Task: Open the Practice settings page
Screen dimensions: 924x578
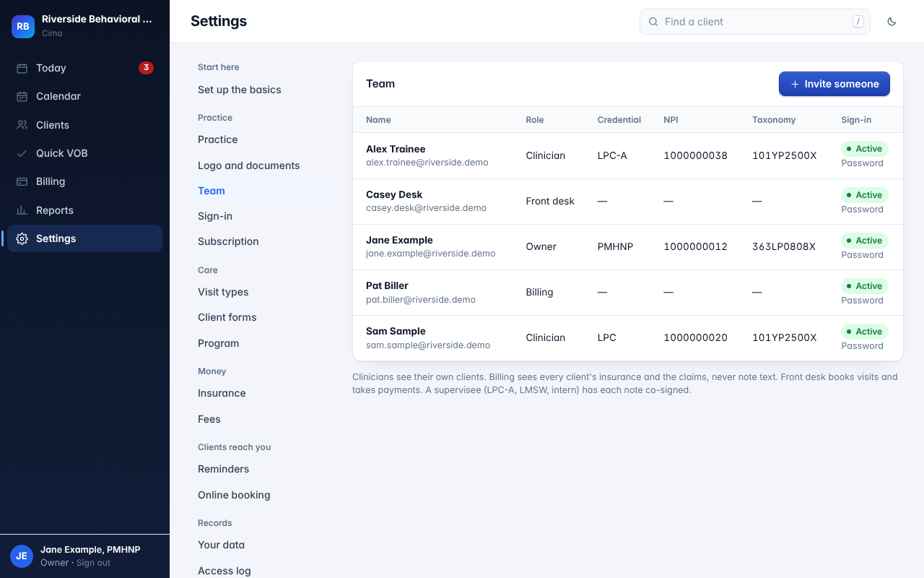Action: pos(263,139)
